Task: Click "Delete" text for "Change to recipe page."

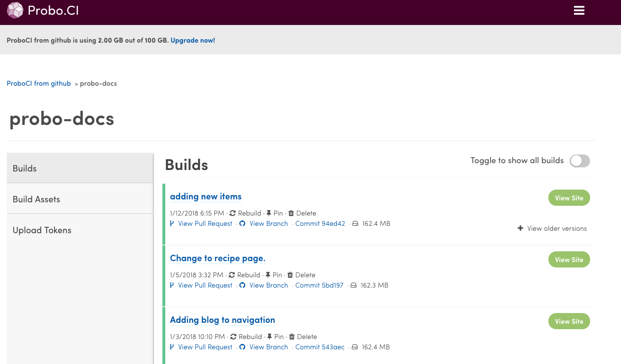Action: [x=305, y=275]
